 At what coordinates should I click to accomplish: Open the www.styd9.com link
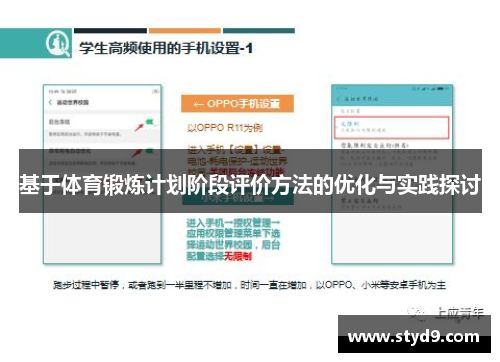pyautogui.click(x=414, y=336)
